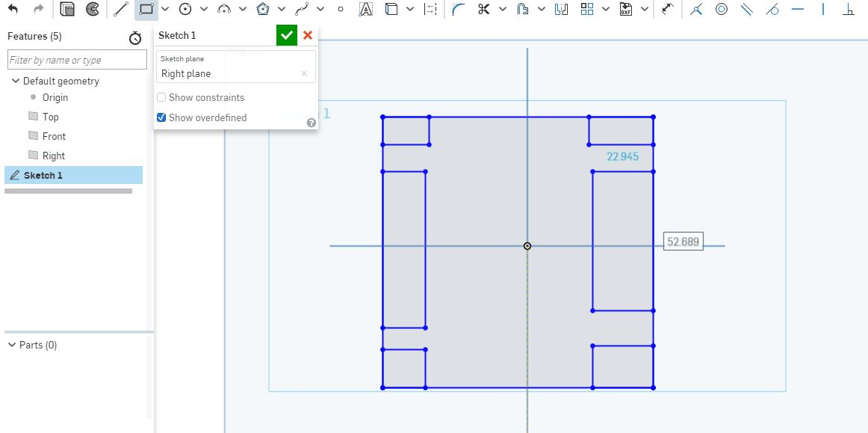The height and width of the screenshot is (433, 868).
Task: Select the Point sketch tool
Action: pyautogui.click(x=341, y=9)
